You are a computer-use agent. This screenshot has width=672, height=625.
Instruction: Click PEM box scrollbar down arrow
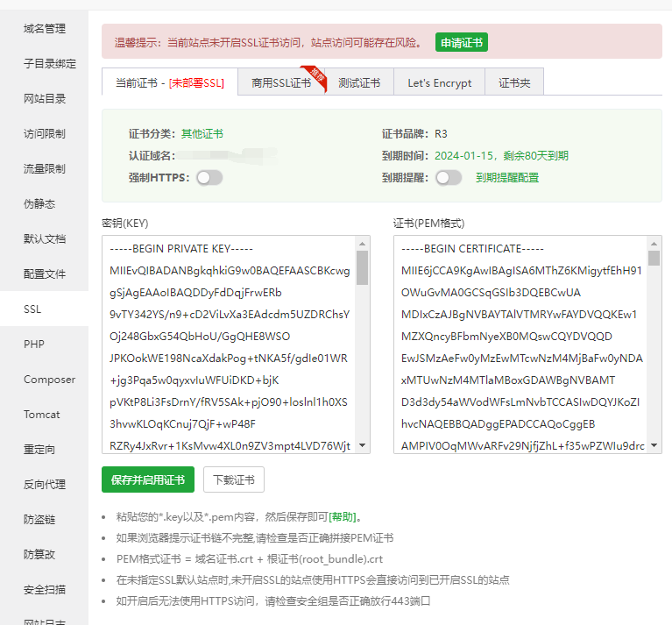coord(654,445)
